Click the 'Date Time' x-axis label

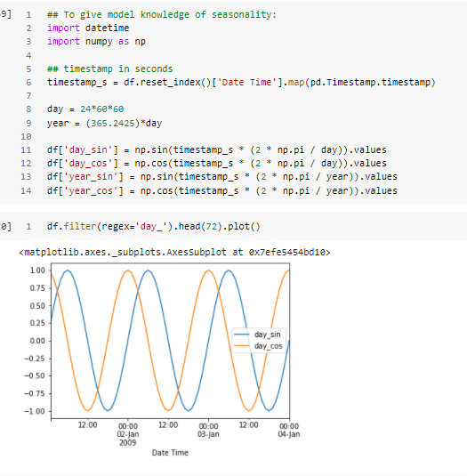click(170, 453)
